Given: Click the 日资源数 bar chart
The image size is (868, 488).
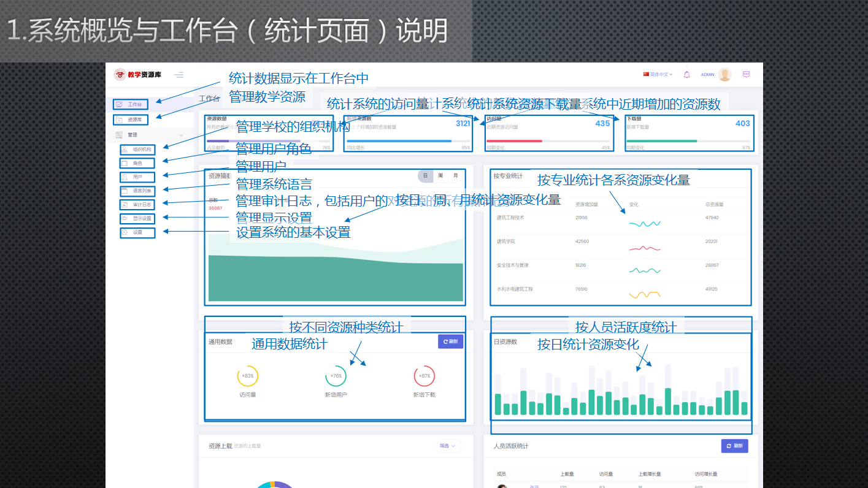Looking at the screenshot, I should click(621, 391).
